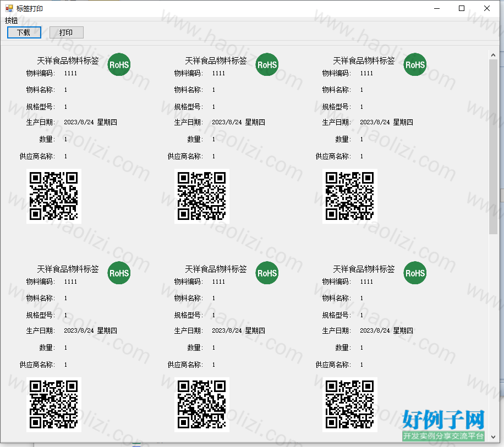Click 天祥食品物料标签 title on bottom-row third label
Viewport: 504px width, 447px height.
click(364, 269)
